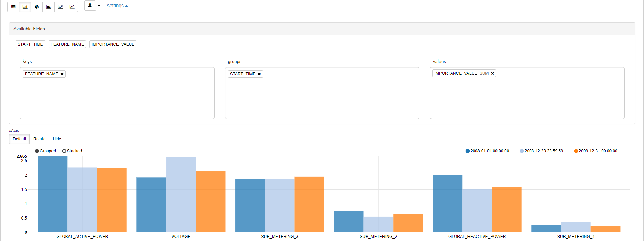Click inside the values drop area
This screenshot has width=644, height=241.
pyautogui.click(x=527, y=93)
